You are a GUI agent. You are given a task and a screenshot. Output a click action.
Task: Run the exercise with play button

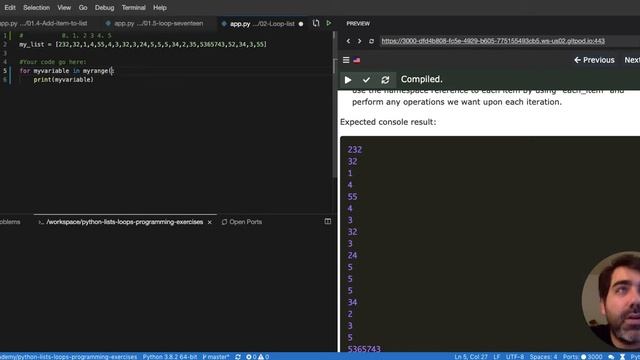tap(348, 80)
